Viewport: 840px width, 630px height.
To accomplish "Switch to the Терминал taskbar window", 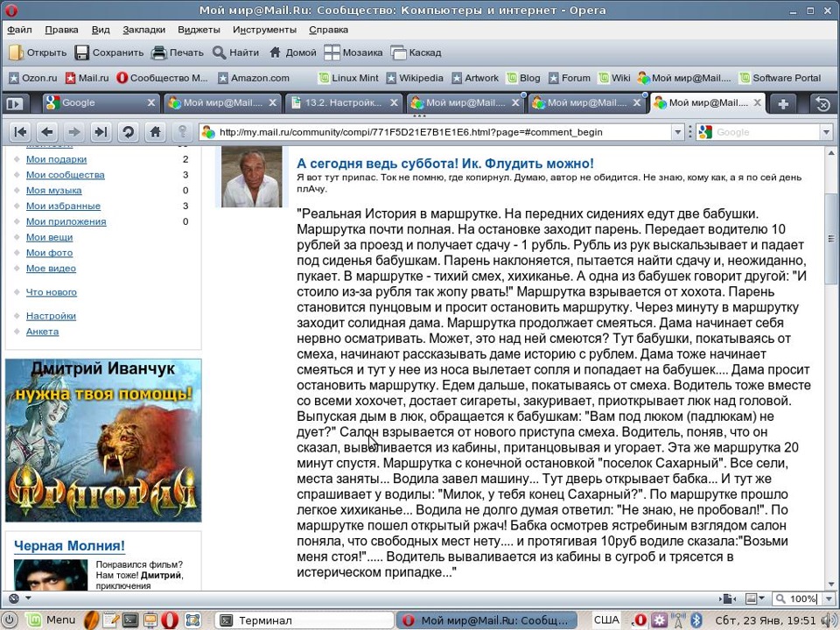I will 304,620.
